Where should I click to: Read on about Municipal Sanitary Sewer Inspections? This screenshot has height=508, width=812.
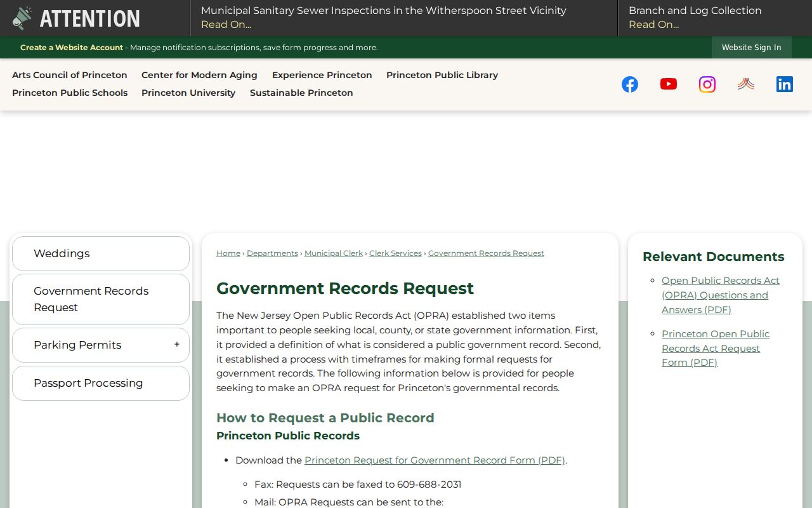[x=226, y=25]
